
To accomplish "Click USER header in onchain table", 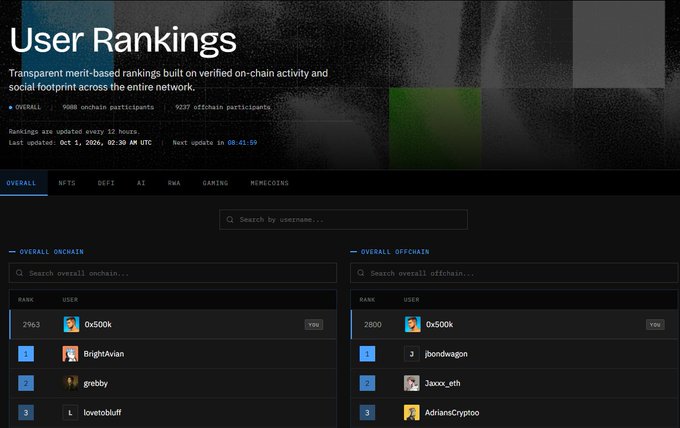I will [x=70, y=300].
